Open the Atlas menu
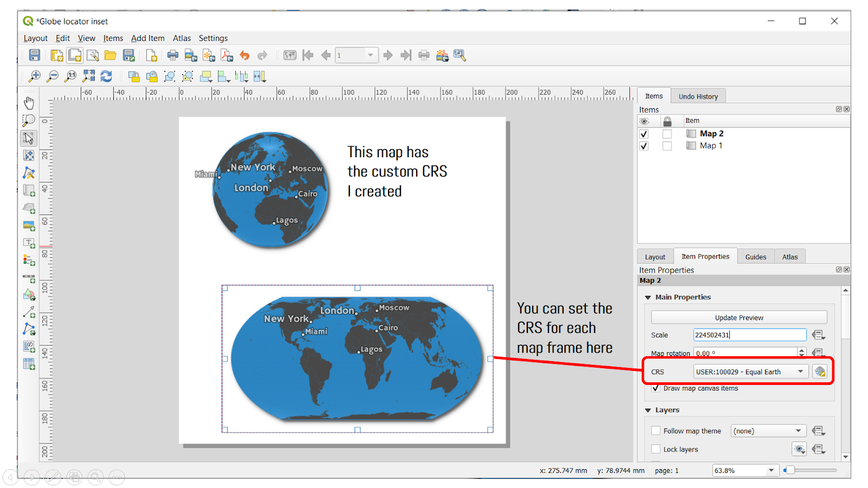This screenshot has width=868, height=488. [x=181, y=38]
